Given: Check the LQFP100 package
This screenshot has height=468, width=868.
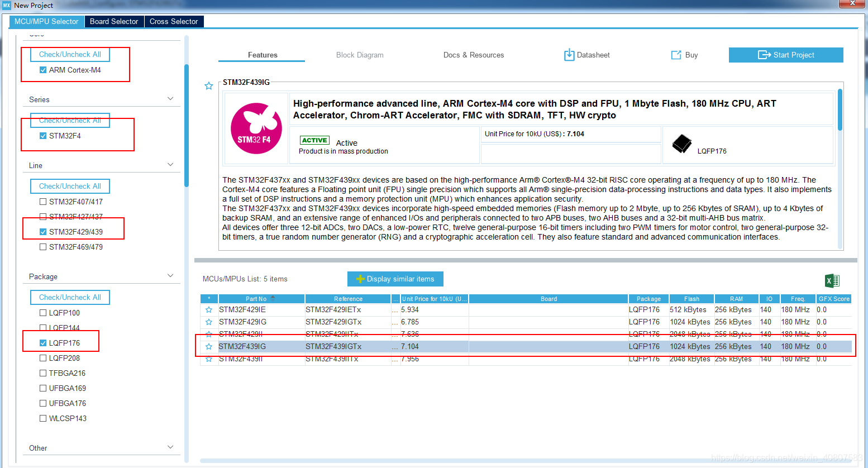Looking at the screenshot, I should point(43,313).
